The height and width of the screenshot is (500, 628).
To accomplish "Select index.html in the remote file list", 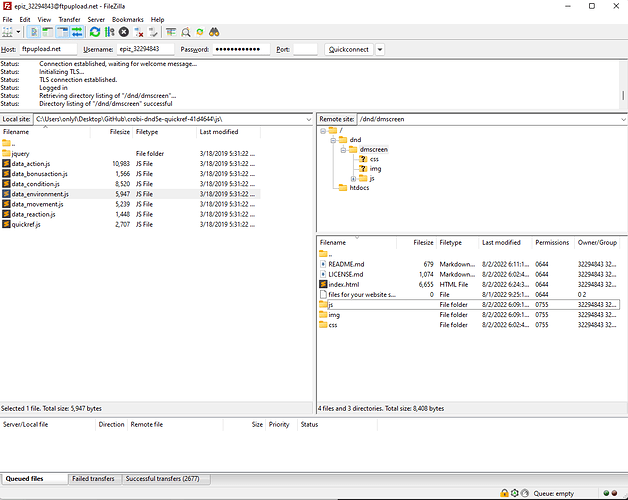I will [x=343, y=284].
